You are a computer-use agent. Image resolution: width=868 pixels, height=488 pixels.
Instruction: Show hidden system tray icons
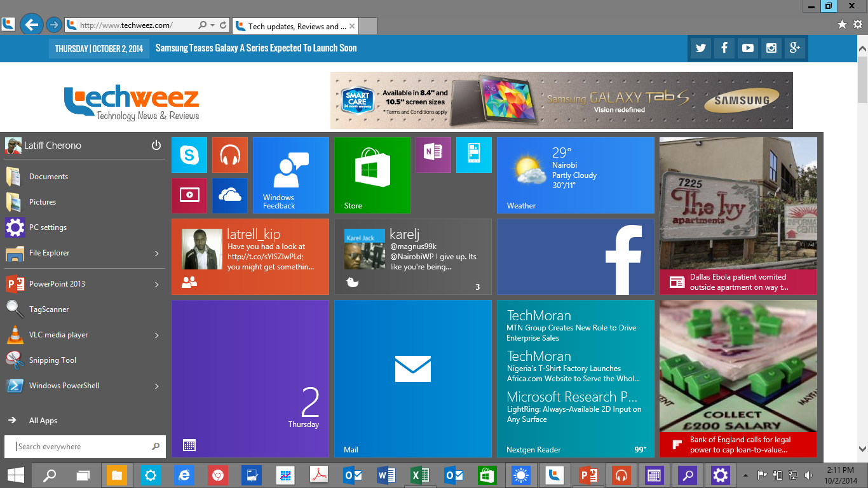[746, 475]
